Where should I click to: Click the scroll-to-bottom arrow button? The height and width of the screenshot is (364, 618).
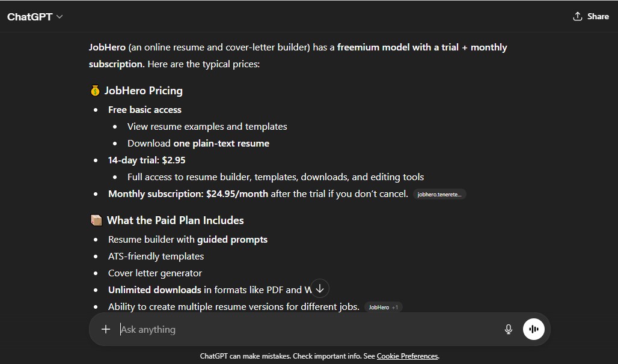[x=319, y=288]
